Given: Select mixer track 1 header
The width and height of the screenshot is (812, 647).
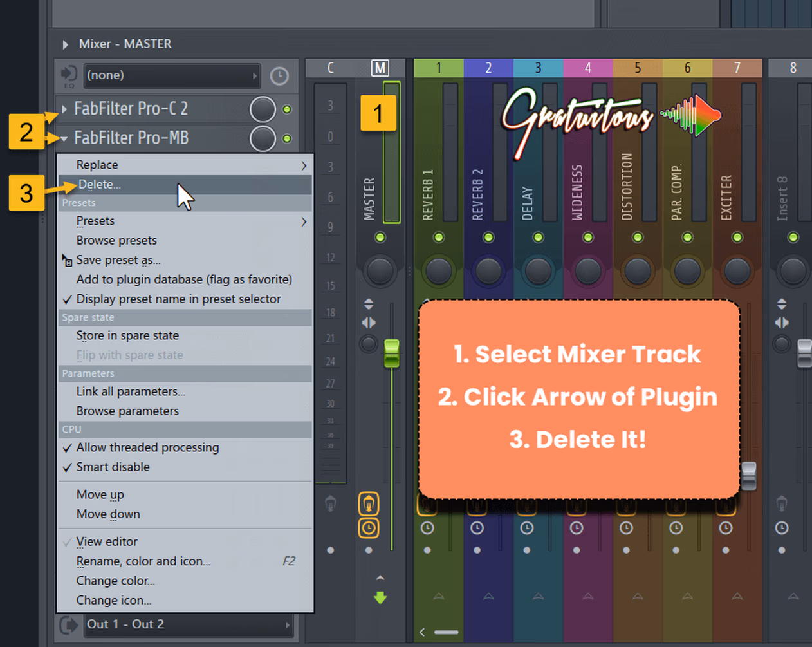Looking at the screenshot, I should click(439, 68).
